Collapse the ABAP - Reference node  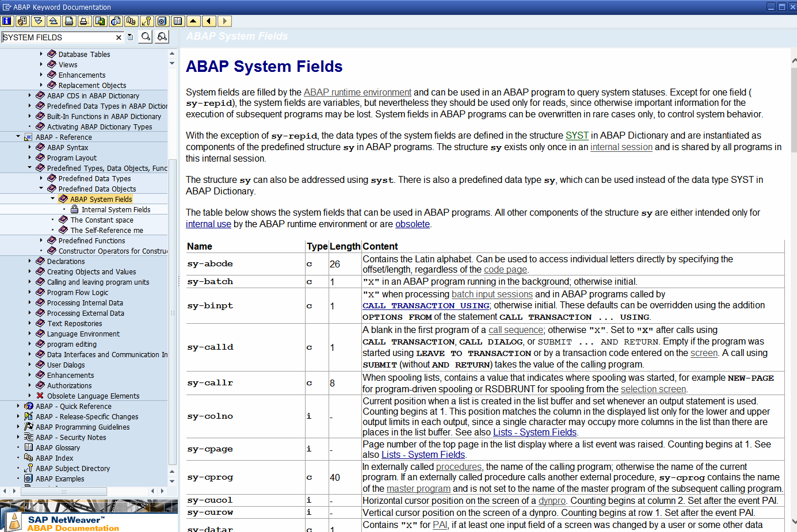pos(18,137)
